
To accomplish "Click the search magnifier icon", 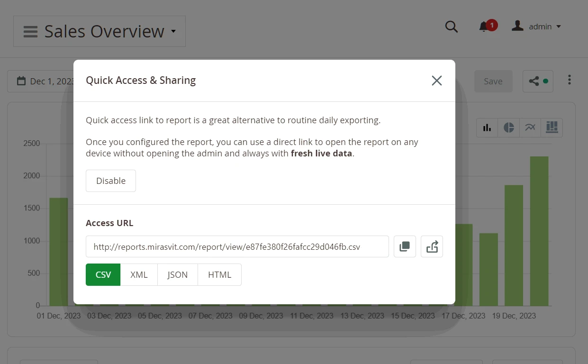I will tap(452, 27).
